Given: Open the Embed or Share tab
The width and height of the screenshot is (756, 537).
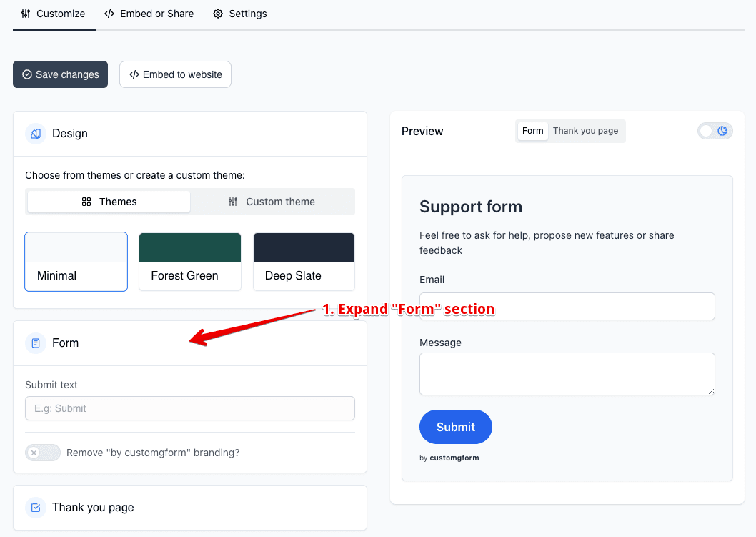Looking at the screenshot, I should (x=149, y=14).
